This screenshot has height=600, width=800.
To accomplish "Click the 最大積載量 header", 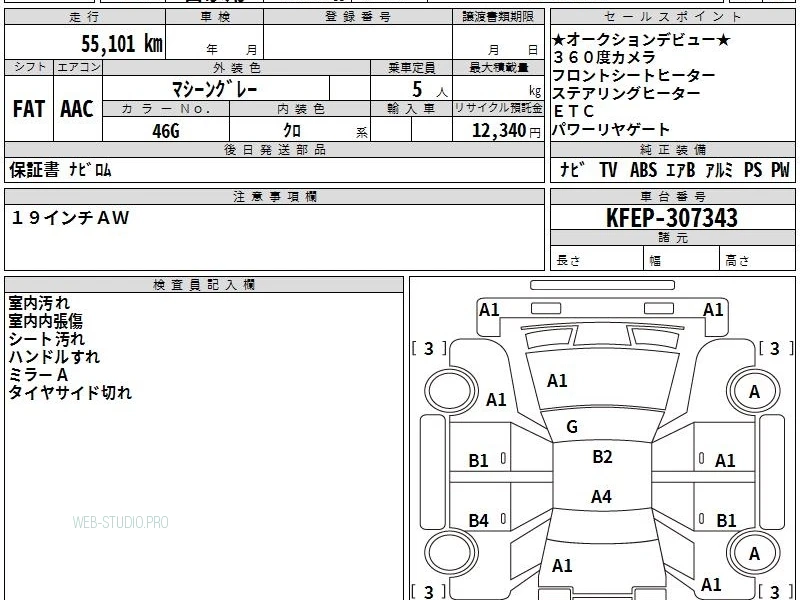I will point(498,68).
